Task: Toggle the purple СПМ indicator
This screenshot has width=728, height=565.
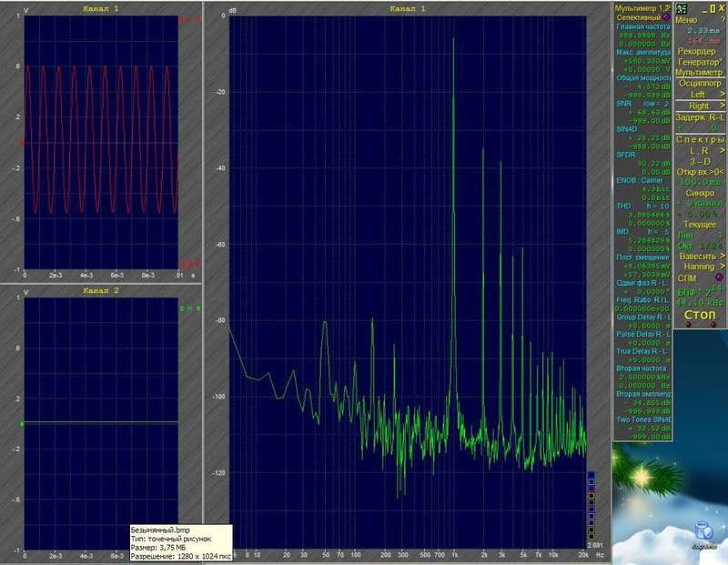Action: click(719, 277)
